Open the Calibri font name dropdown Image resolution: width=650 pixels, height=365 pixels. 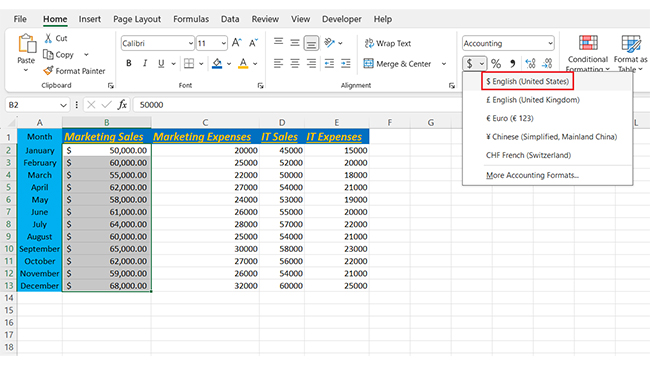click(x=190, y=43)
